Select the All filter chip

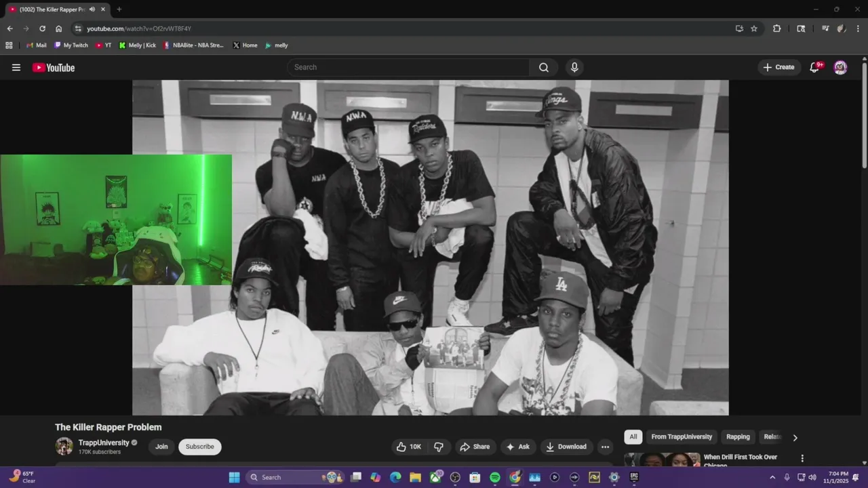point(633,437)
